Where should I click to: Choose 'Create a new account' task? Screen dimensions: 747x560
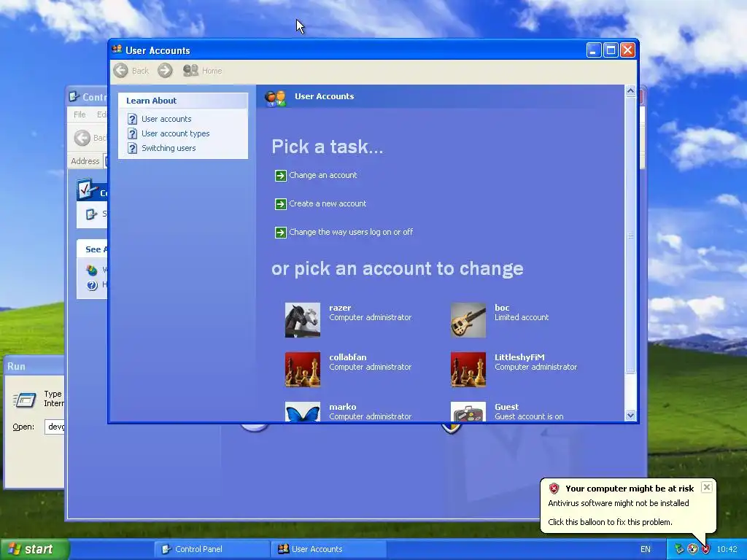[328, 203]
